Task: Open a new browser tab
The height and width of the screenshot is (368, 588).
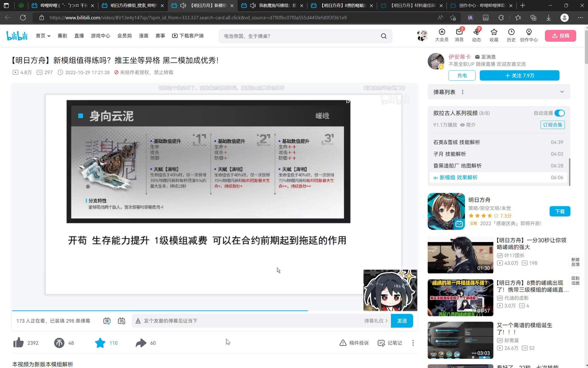Action: click(x=522, y=5)
